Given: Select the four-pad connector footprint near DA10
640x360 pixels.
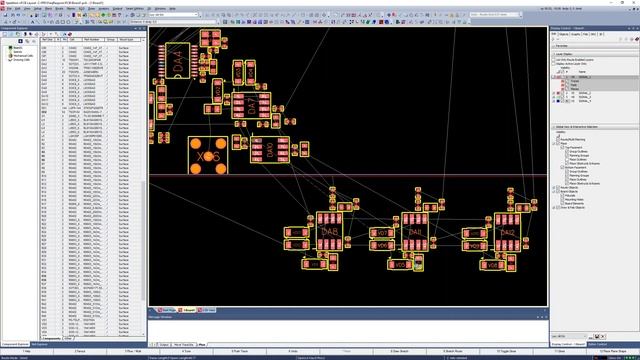Looking at the screenshot, I should coord(208,156).
